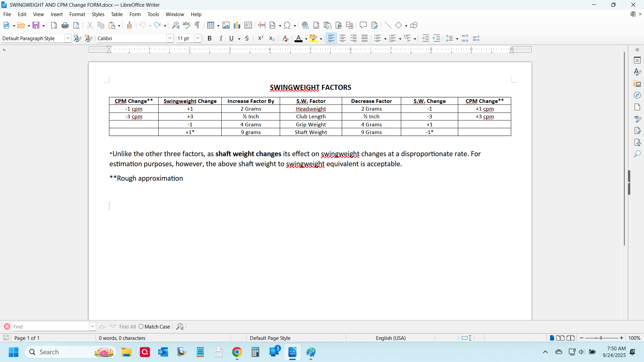Click the Export as PDF icon
This screenshot has height=362, width=644.
pyautogui.click(x=54, y=25)
